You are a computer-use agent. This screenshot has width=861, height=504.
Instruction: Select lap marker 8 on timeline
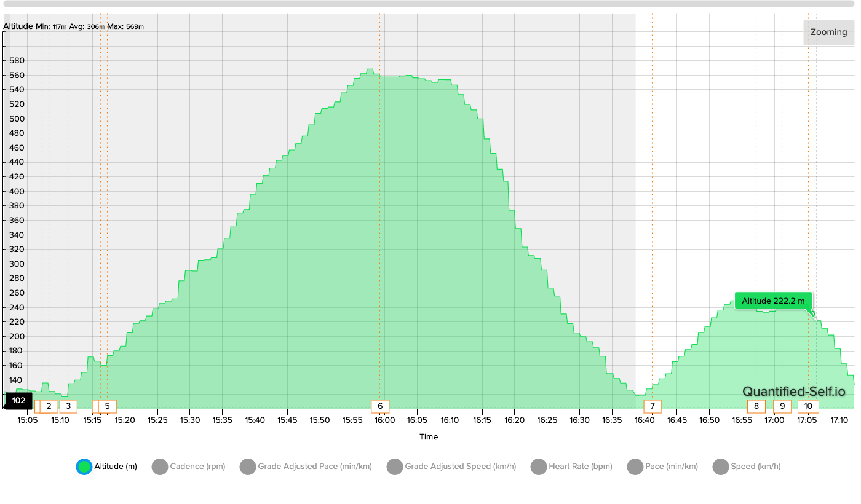(756, 406)
